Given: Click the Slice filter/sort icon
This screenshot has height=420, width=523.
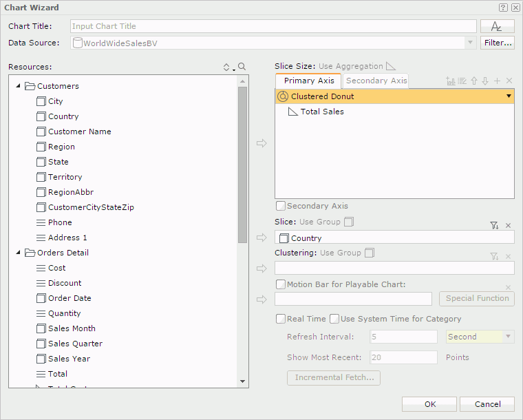Looking at the screenshot, I should (x=494, y=225).
